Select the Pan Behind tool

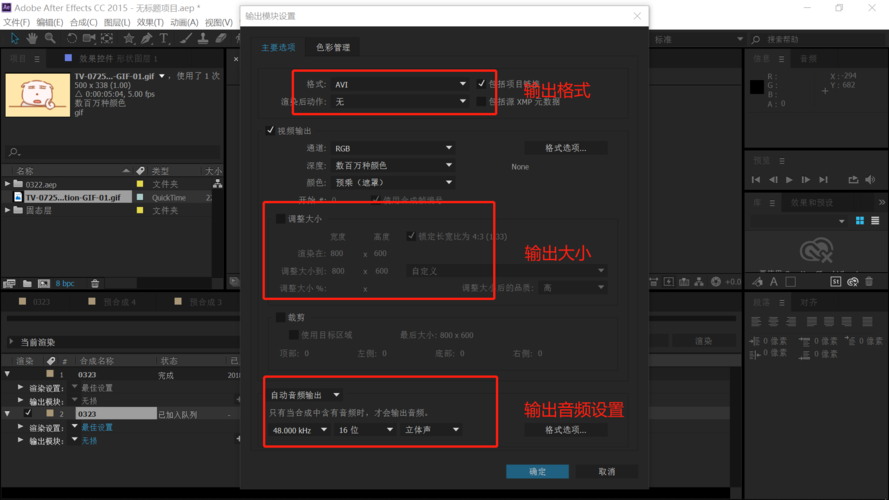coord(107,39)
